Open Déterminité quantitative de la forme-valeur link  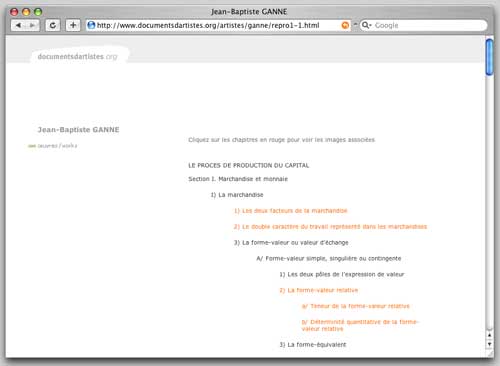point(360,325)
